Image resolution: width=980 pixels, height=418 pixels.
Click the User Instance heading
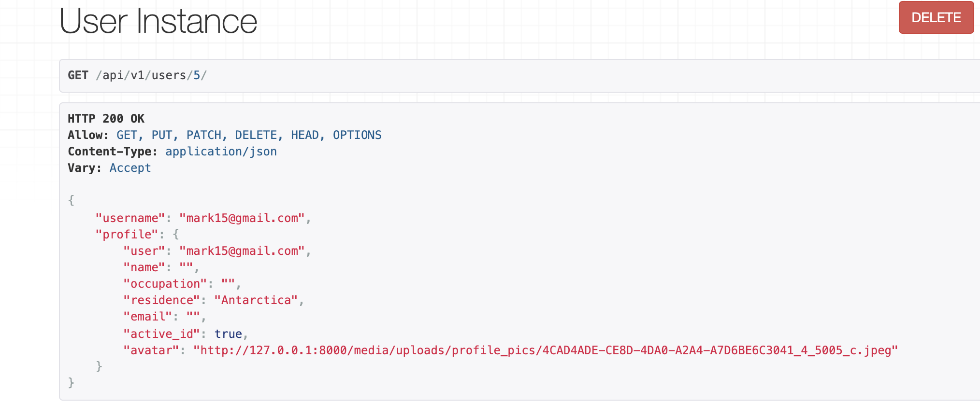tap(158, 21)
